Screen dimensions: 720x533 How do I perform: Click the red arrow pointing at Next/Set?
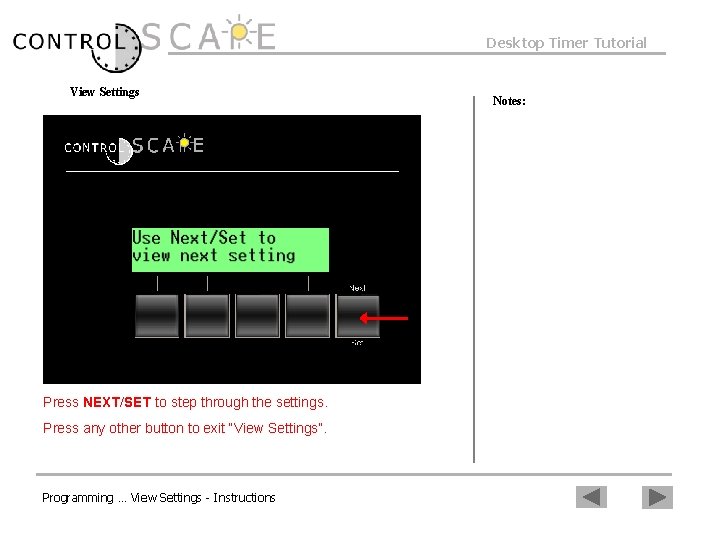[x=383, y=318]
